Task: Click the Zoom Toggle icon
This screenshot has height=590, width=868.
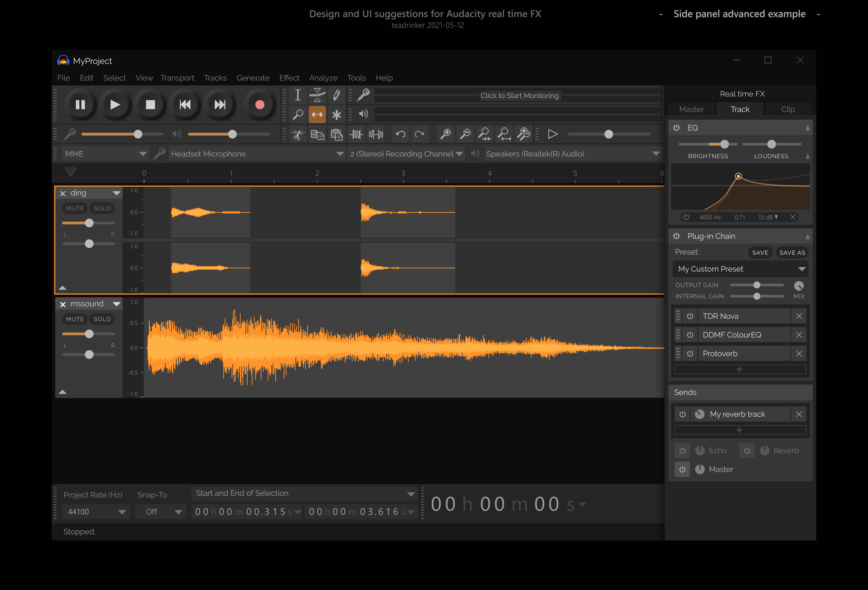Action: 524,134
